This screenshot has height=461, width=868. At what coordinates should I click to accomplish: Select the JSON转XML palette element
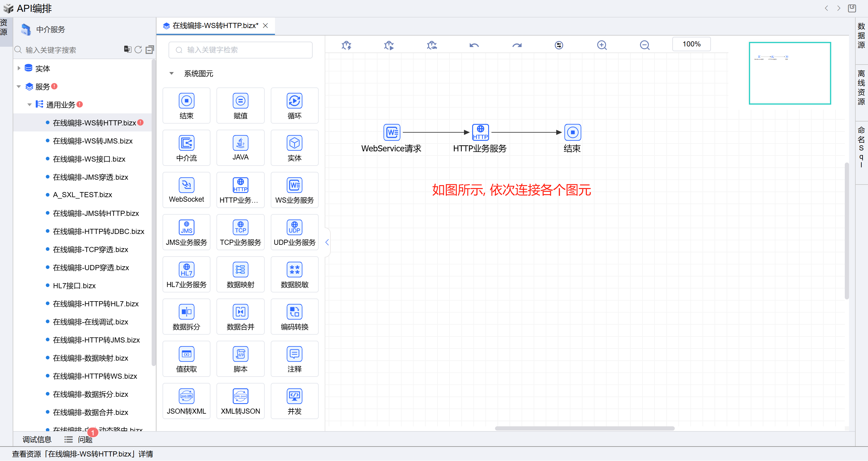186,401
